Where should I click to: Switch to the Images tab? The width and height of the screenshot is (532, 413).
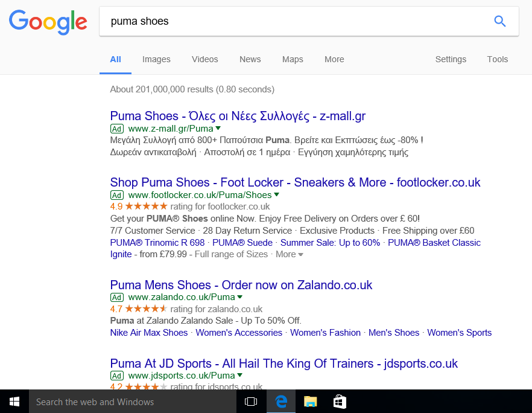pyautogui.click(x=156, y=59)
